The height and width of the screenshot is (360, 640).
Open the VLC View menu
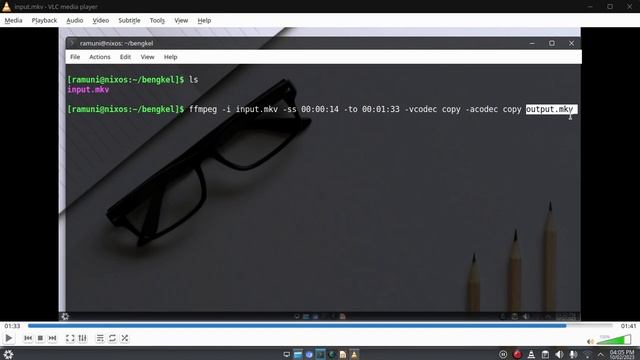181,20
